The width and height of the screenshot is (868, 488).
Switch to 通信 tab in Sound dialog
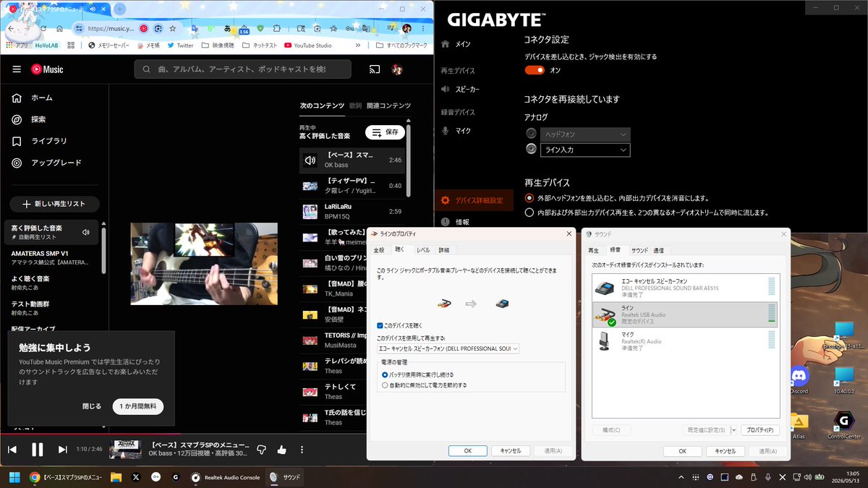coord(658,249)
